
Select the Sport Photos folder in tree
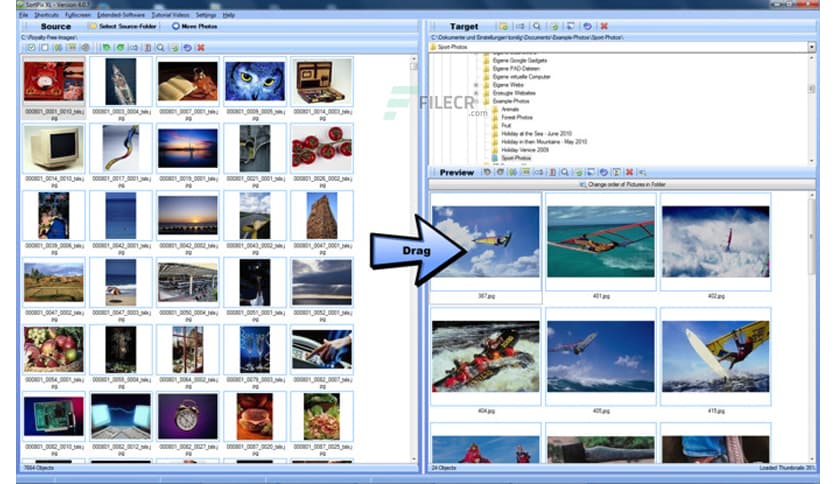[x=516, y=158]
